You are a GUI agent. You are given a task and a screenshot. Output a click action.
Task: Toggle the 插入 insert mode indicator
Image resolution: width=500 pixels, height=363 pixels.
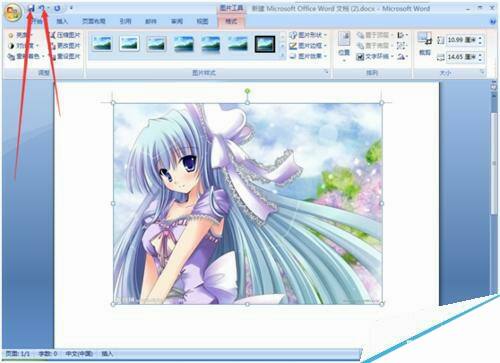(x=107, y=354)
